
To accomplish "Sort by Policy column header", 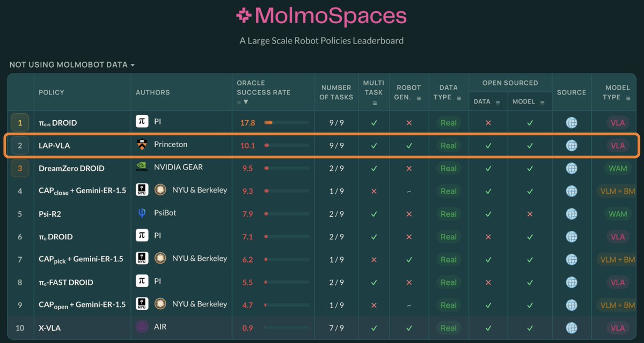I will [52, 92].
